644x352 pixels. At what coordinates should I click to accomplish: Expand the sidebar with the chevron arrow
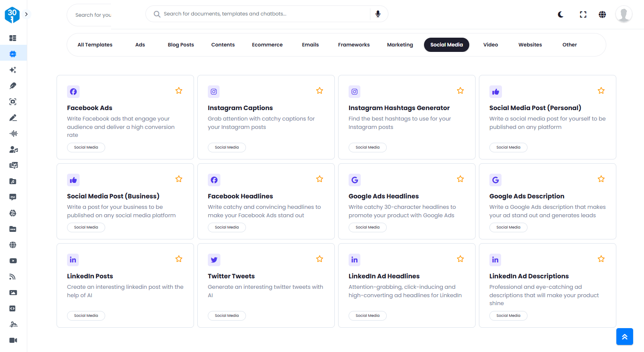point(26,14)
